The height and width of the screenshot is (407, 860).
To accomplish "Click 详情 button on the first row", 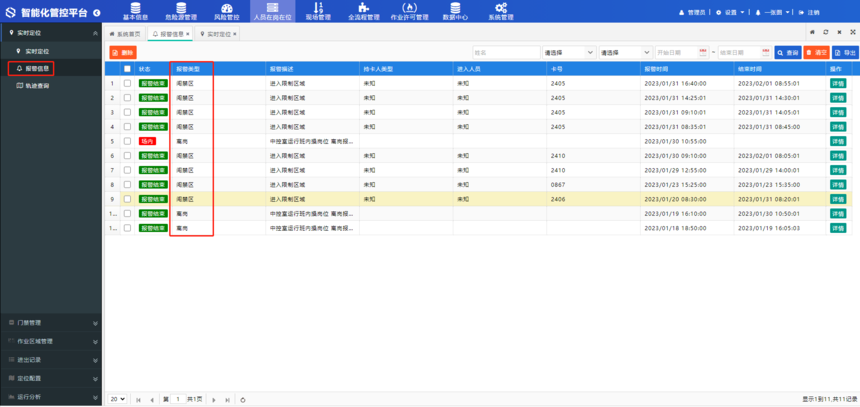I will (838, 84).
